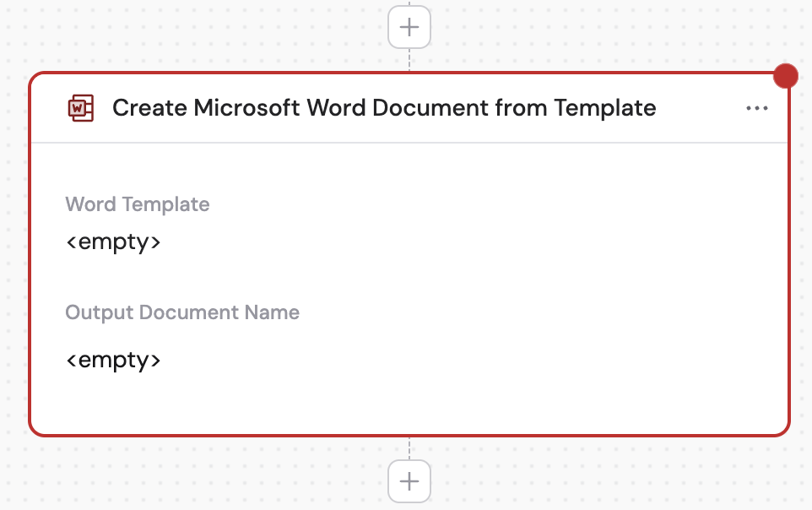Click the empty Word Template field
This screenshot has width=812, height=510.
(x=114, y=241)
